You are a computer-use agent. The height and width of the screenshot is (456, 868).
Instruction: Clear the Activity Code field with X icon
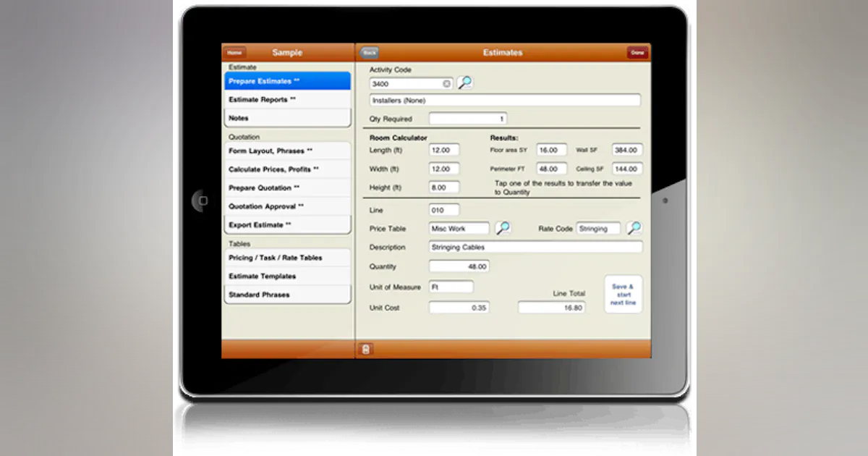coord(446,84)
